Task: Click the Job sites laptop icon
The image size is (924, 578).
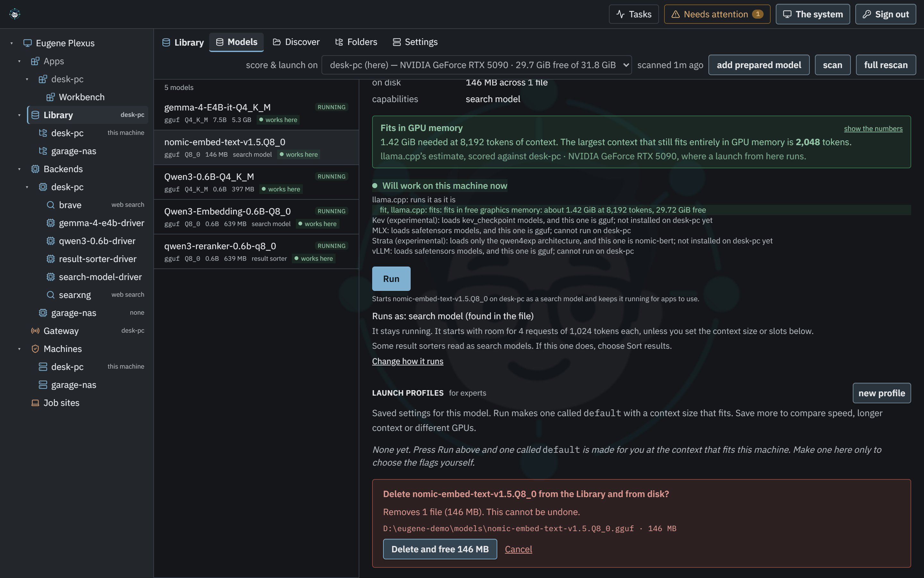Action: [35, 403]
